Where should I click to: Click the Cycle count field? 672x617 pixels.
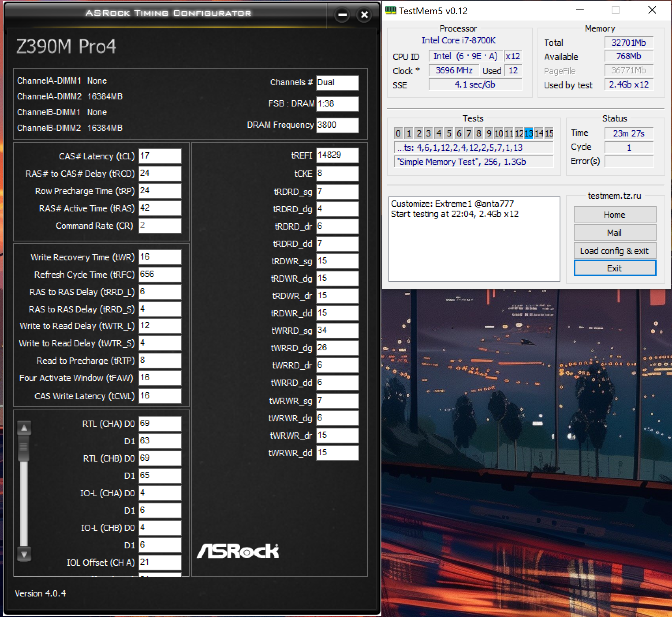tap(629, 148)
